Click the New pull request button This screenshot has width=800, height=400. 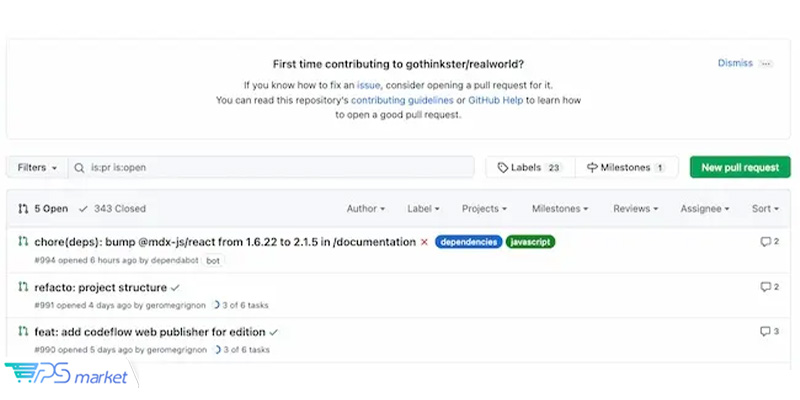coord(740,167)
